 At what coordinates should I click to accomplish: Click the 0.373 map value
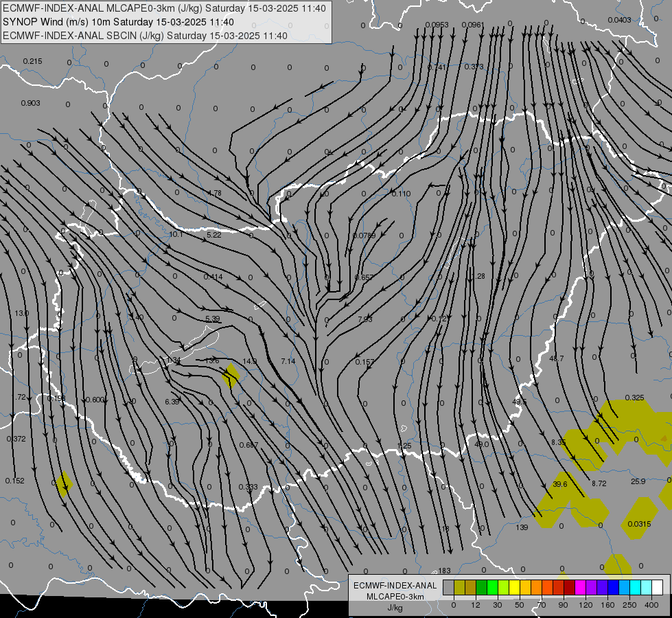pyautogui.click(x=474, y=67)
